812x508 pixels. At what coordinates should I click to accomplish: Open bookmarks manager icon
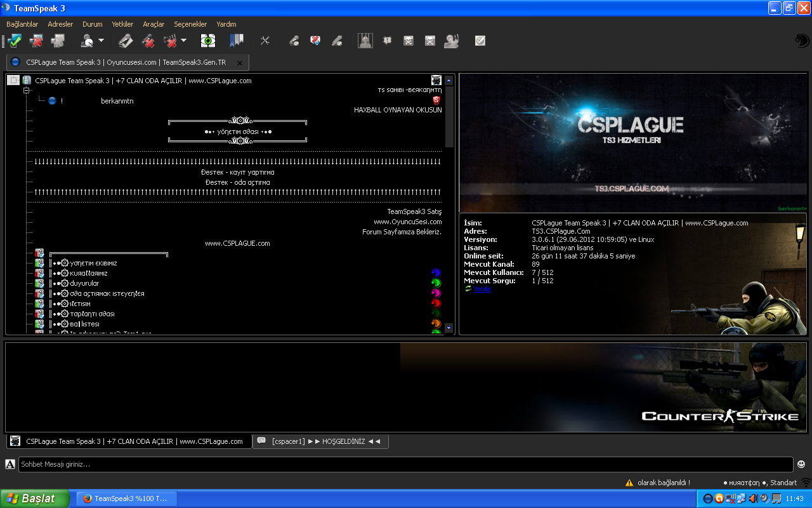coord(237,41)
